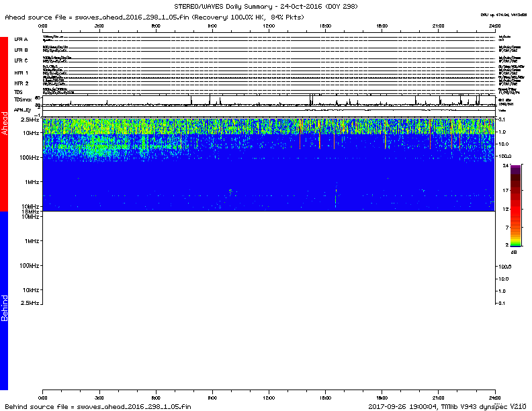This screenshot has width=532, height=411.
Task: Click the TDSmax plot label
Action: pyautogui.click(x=23, y=99)
